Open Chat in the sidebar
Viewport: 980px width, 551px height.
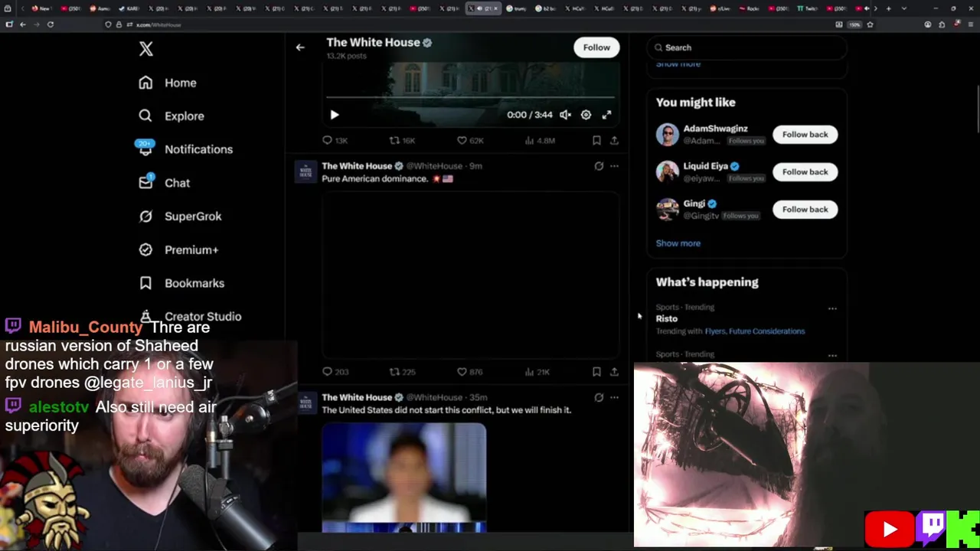click(164, 183)
